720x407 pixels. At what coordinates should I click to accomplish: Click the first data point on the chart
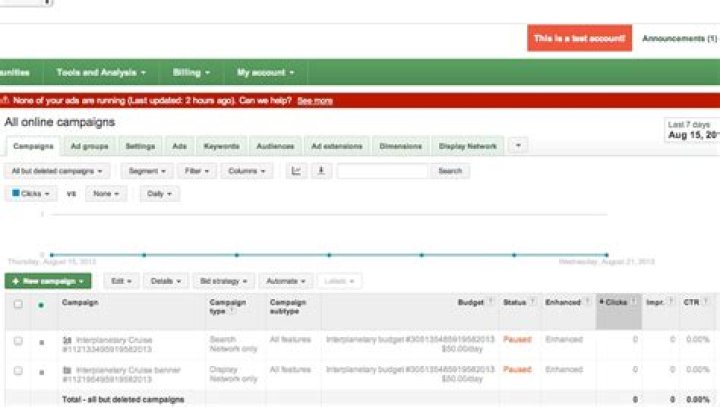click(52, 254)
